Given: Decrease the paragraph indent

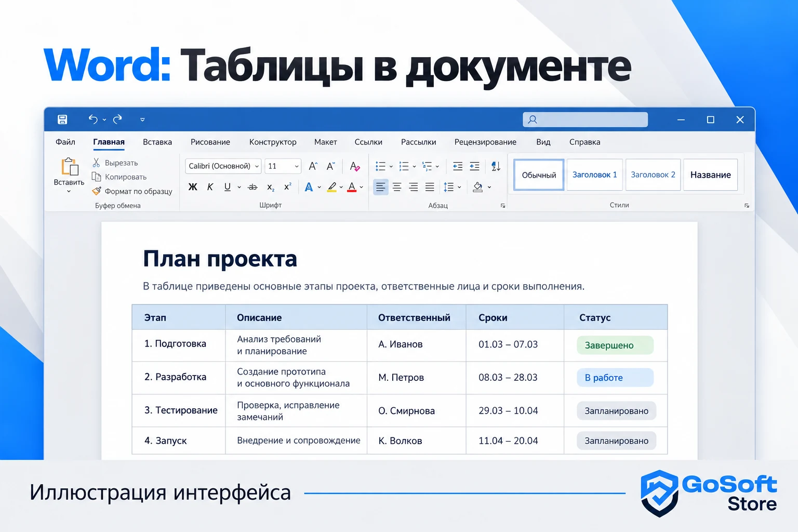Looking at the screenshot, I should [458, 166].
